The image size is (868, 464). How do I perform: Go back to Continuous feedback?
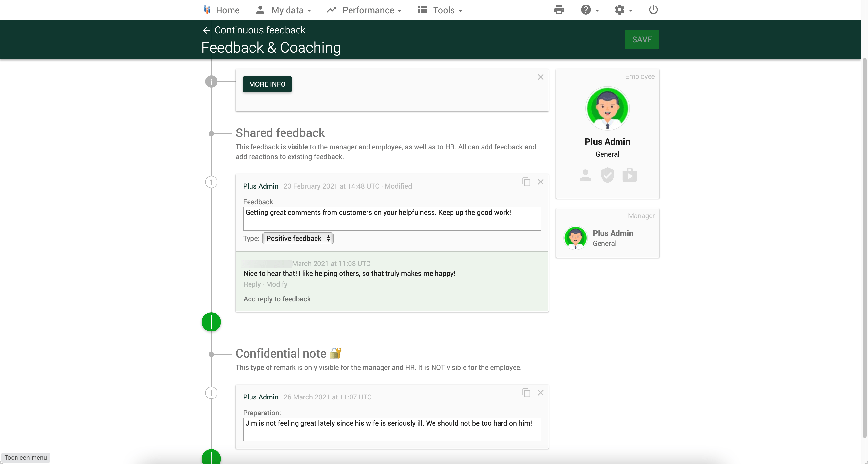(254, 30)
